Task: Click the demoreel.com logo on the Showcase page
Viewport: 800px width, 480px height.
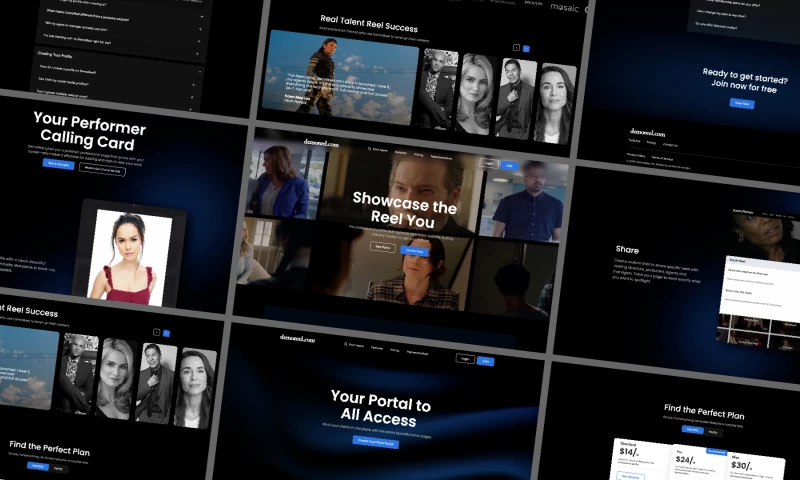Action: click(x=321, y=142)
